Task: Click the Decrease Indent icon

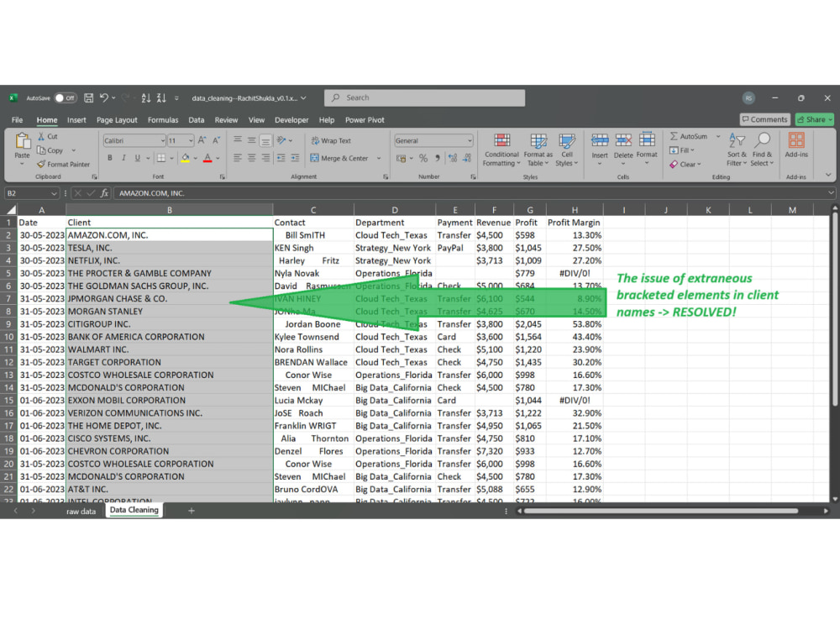Action: pos(281,158)
